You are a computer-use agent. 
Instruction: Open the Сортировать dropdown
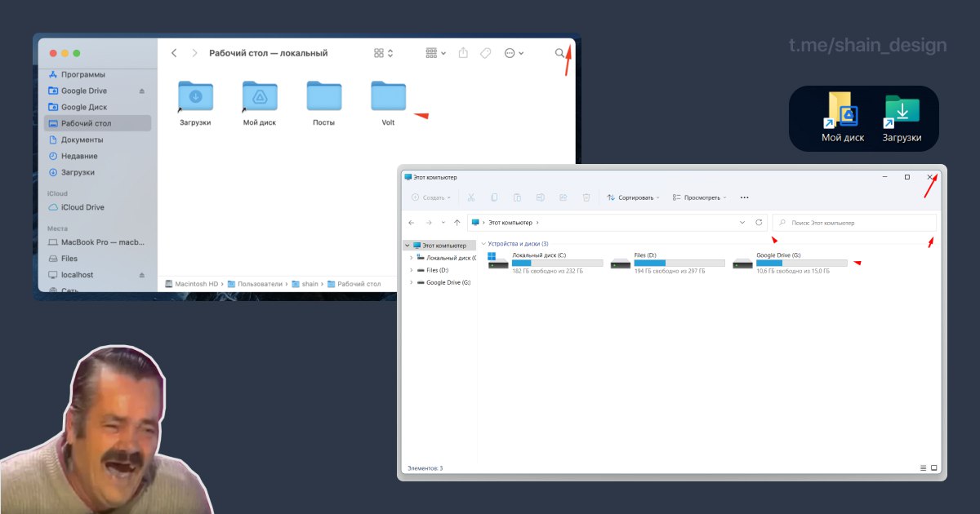point(633,197)
